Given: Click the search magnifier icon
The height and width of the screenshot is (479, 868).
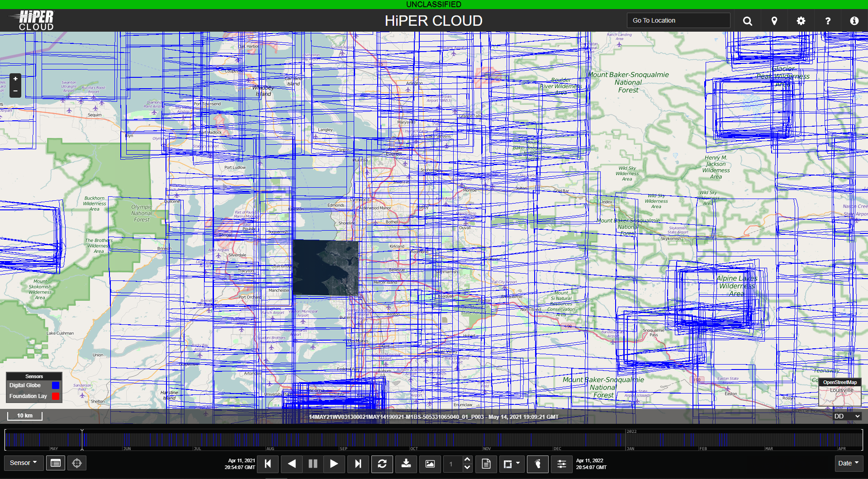Looking at the screenshot, I should point(747,21).
